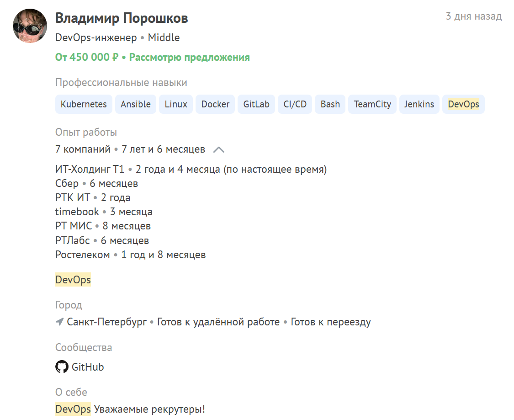This screenshot has height=420, width=514.
Task: Choose the Jenkins skill tag
Action: click(419, 104)
